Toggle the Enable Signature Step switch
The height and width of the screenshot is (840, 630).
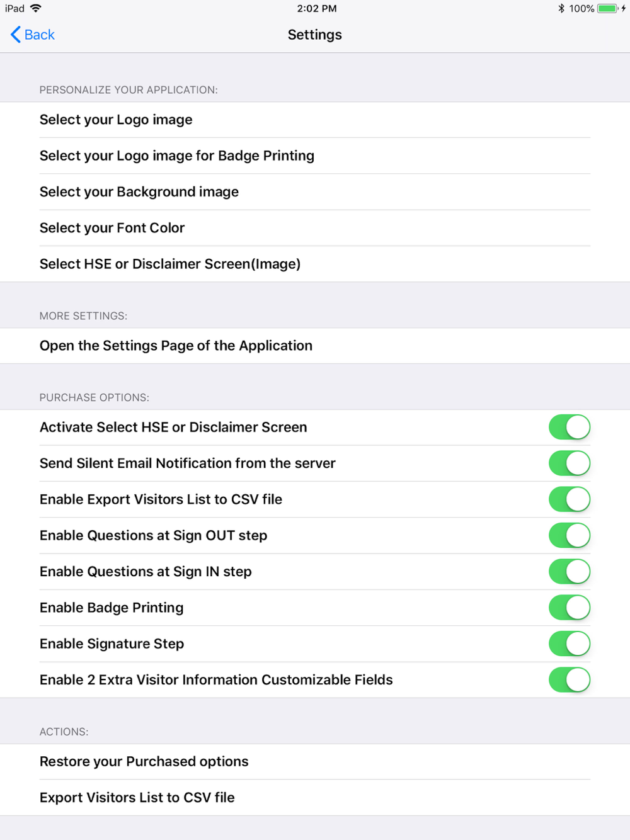(570, 644)
